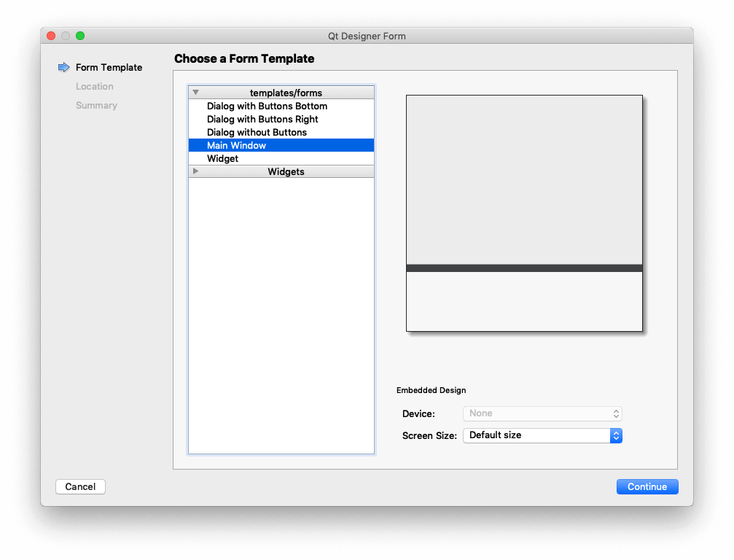Close the Qt Designer Form window
The image size is (734, 560).
tap(51, 36)
